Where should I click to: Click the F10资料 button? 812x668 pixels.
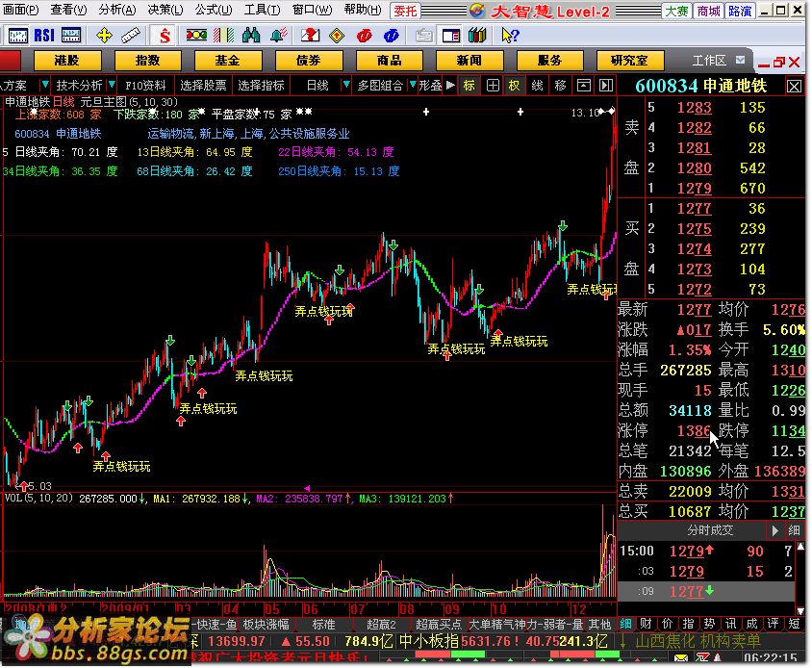coord(145,85)
